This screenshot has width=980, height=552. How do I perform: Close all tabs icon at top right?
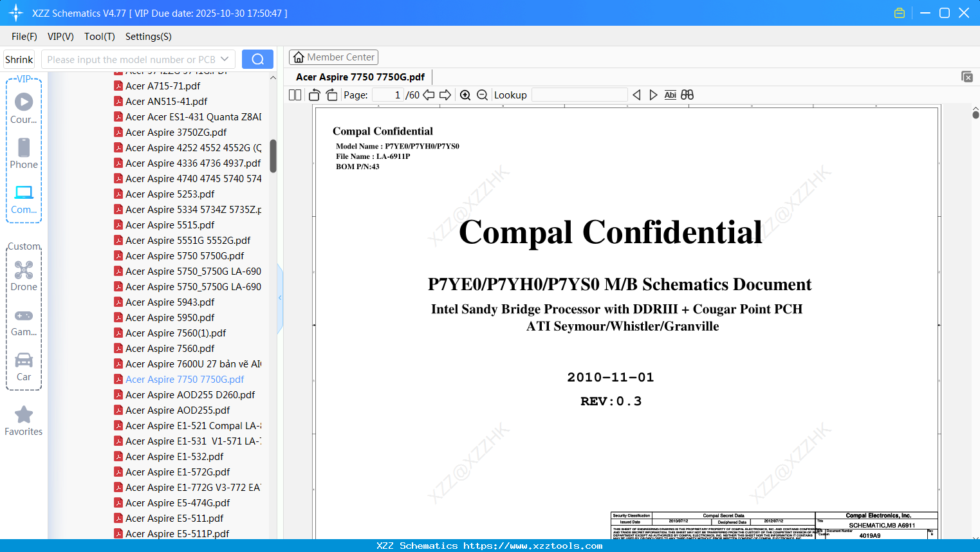click(966, 77)
